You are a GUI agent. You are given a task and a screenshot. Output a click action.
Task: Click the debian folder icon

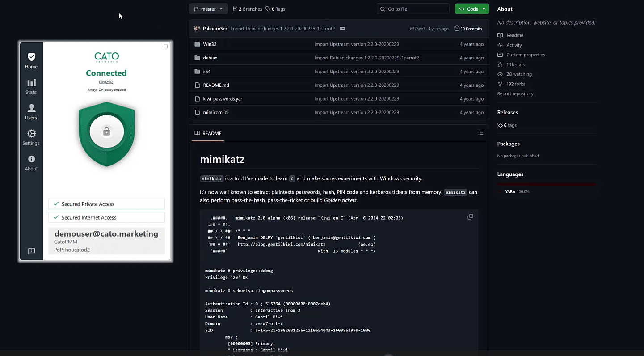coord(197,58)
